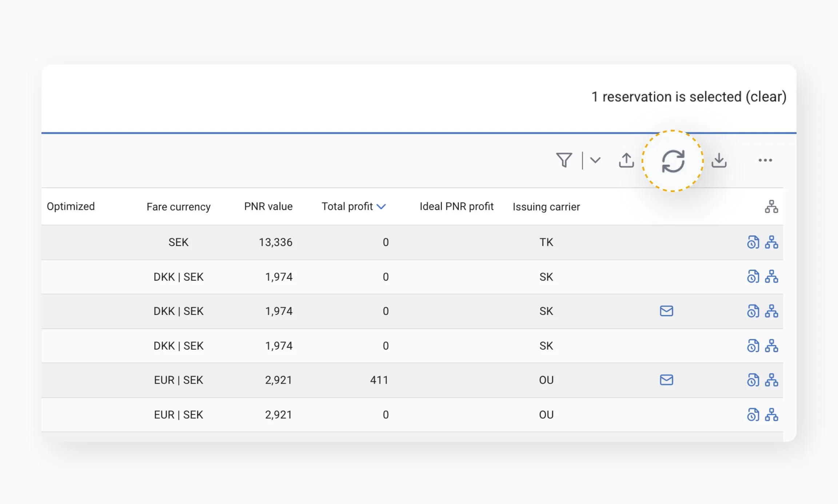Open the history document icon in the TK row
Image resolution: width=838 pixels, height=504 pixels.
click(x=753, y=242)
